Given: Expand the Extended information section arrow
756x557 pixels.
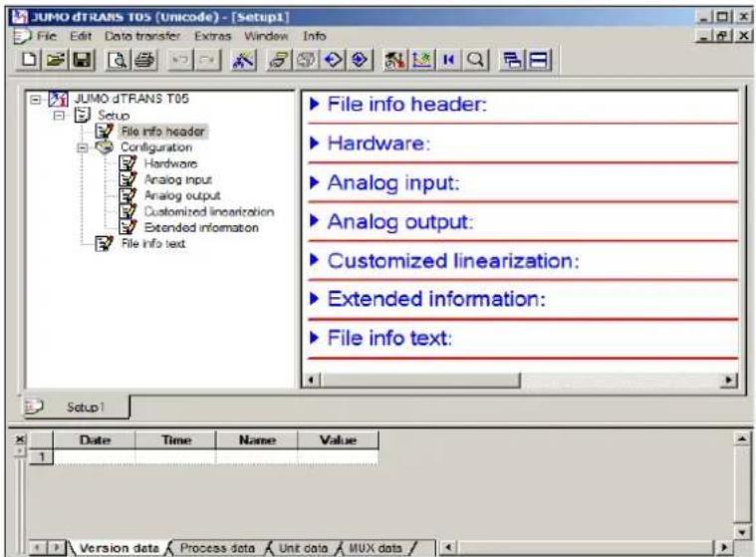Looking at the screenshot, I should pyautogui.click(x=315, y=299).
